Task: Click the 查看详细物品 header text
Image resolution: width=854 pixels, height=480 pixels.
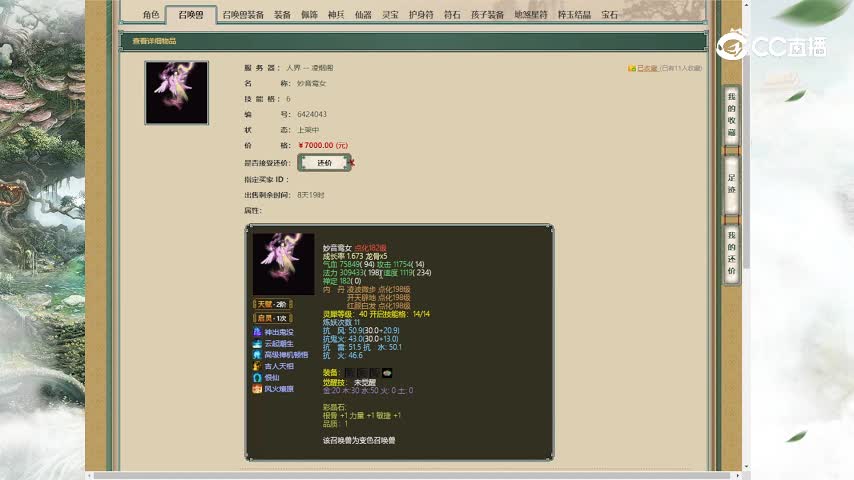Action: 154,41
